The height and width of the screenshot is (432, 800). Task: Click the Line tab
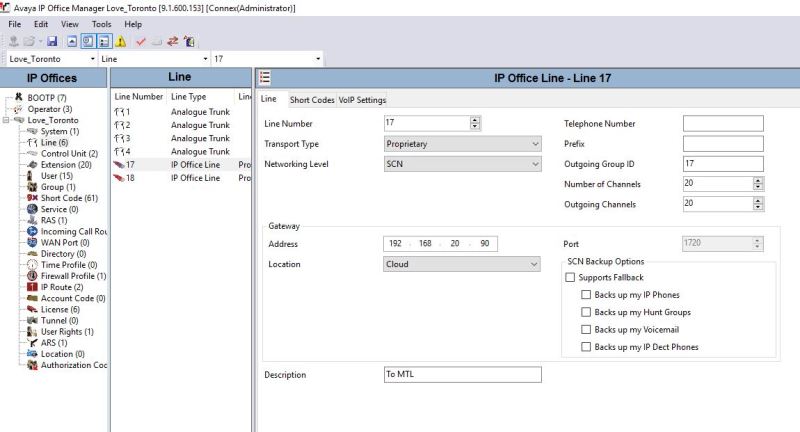(x=269, y=99)
